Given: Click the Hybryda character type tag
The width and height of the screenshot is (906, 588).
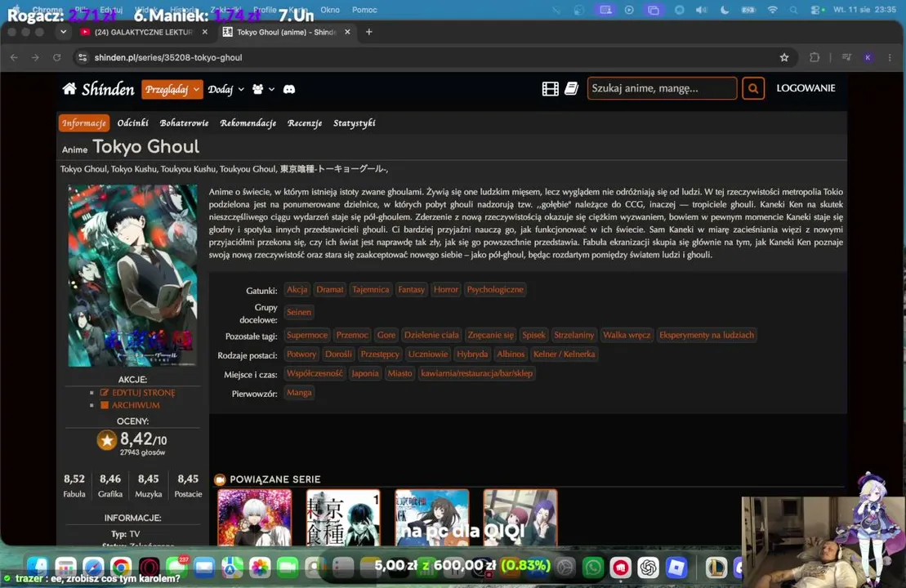Looking at the screenshot, I should point(472,354).
